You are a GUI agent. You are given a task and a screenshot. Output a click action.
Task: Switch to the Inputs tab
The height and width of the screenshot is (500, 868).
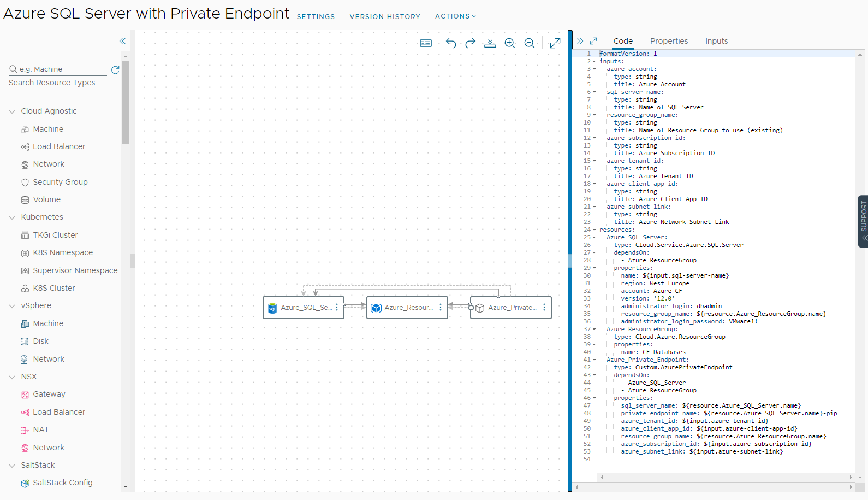716,41
